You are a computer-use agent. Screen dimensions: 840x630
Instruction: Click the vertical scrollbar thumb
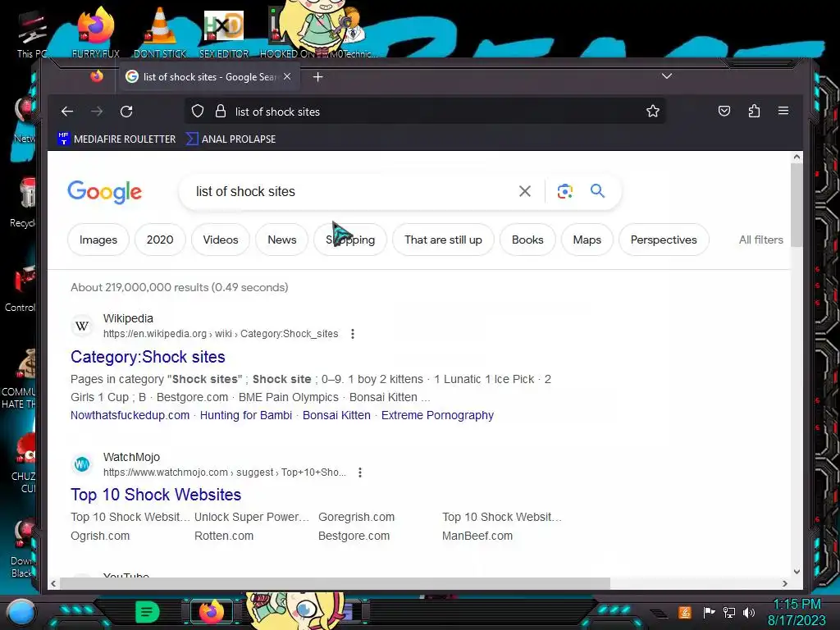click(797, 204)
